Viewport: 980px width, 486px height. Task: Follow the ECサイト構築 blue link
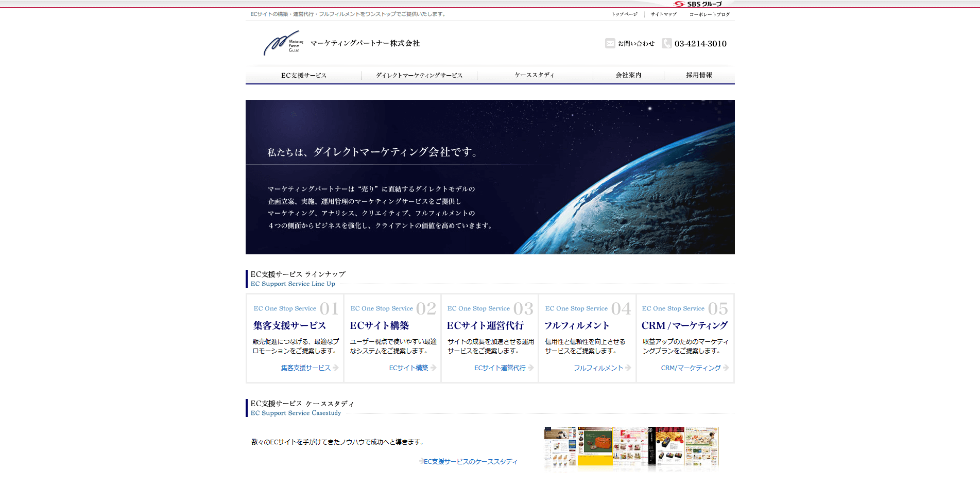coord(408,368)
